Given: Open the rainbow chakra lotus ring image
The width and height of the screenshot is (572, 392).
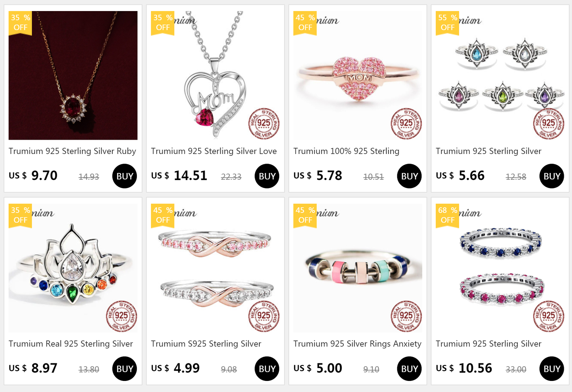Looking at the screenshot, I should click(73, 268).
